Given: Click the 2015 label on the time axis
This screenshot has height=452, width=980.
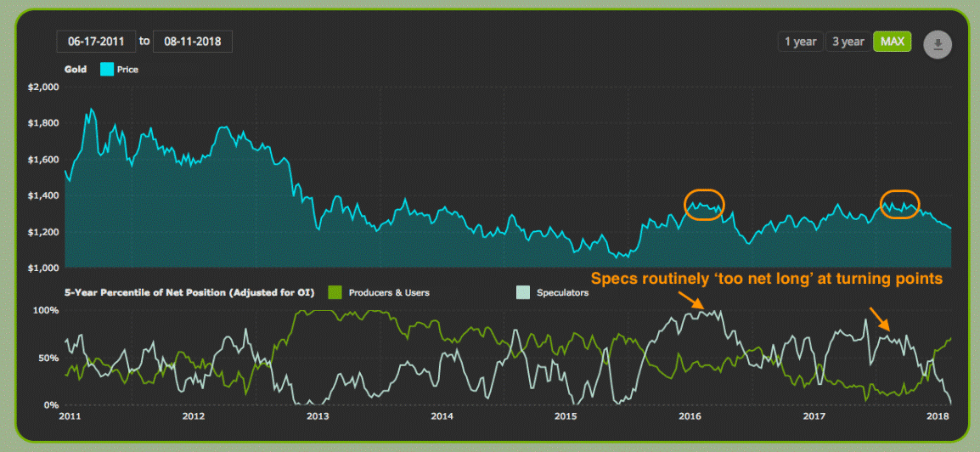Looking at the screenshot, I should 566,416.
